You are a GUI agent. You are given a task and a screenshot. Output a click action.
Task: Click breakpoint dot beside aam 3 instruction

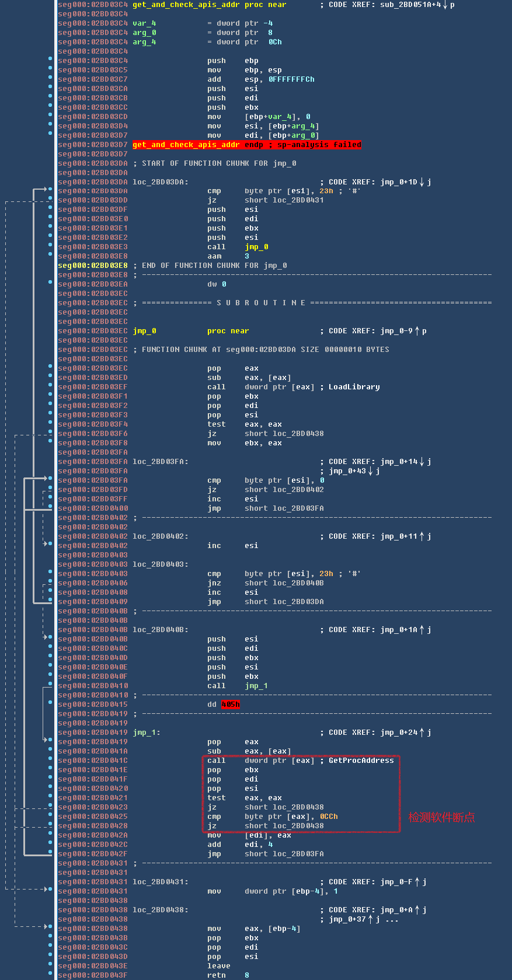click(x=50, y=256)
